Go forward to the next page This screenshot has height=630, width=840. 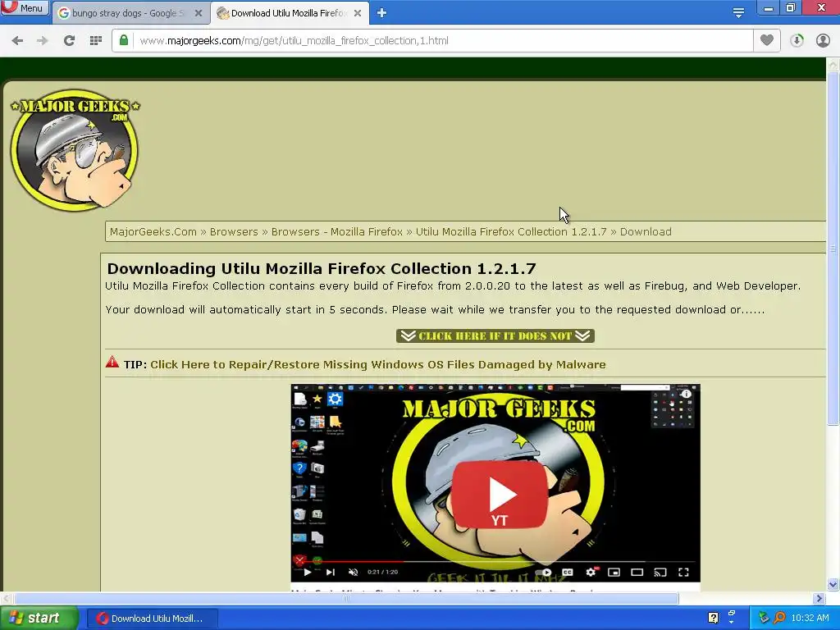[43, 41]
